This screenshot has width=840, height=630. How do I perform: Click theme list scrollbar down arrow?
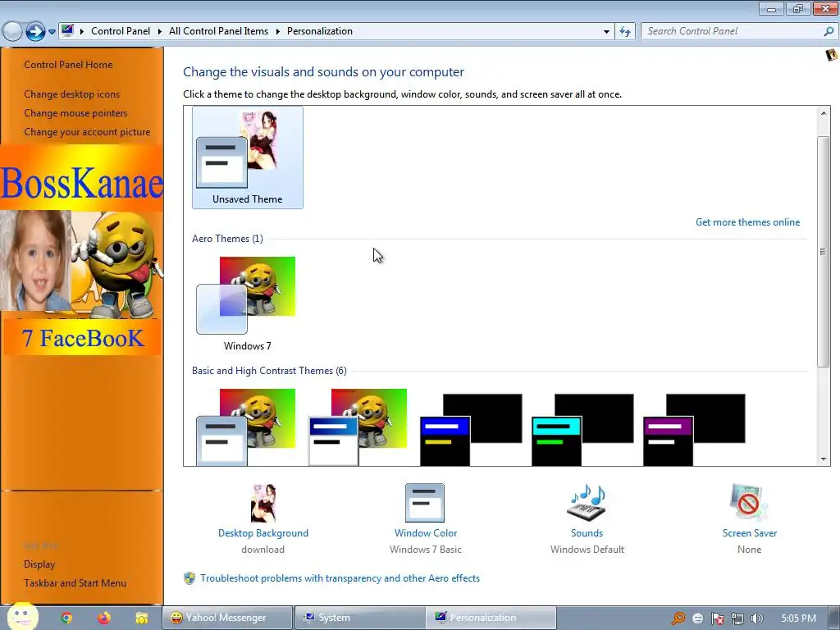pos(824,459)
